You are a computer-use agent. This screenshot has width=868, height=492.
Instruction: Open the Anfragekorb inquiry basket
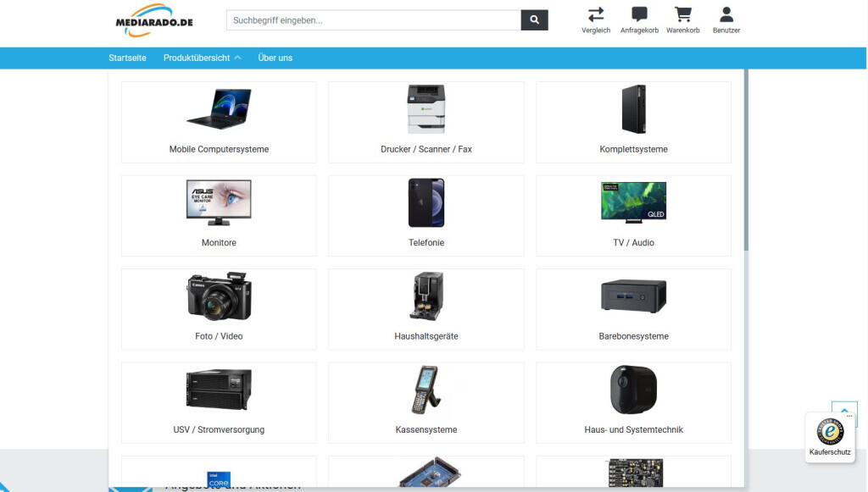[x=639, y=21]
